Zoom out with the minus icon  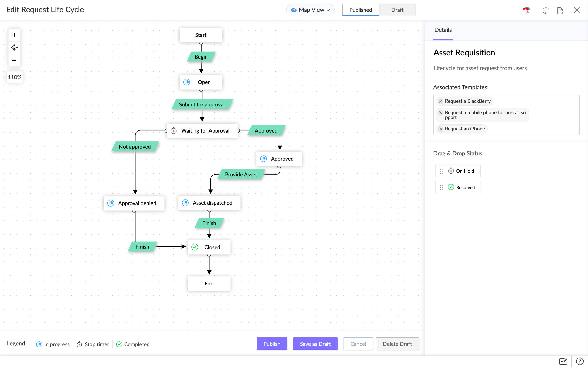pos(14,60)
